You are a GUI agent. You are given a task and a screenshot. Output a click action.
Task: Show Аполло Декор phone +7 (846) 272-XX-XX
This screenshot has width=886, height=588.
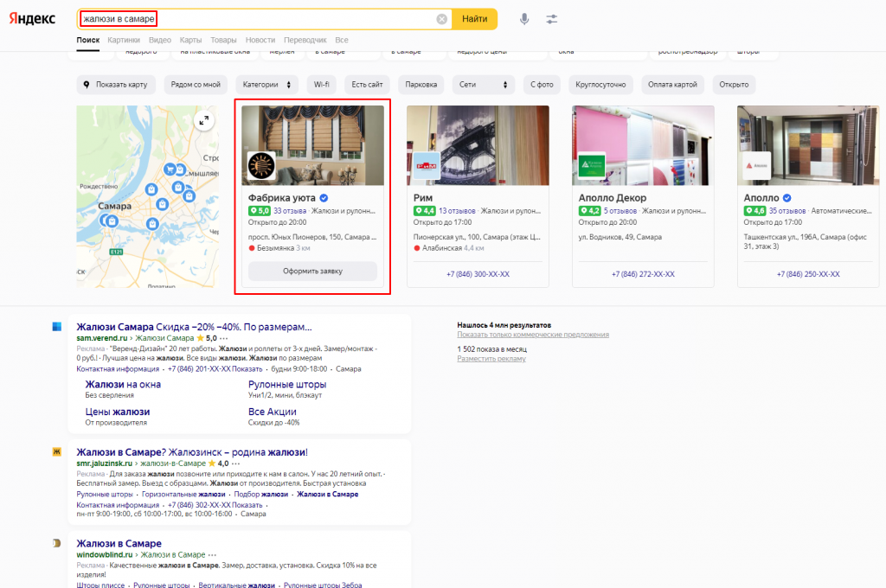pos(643,274)
